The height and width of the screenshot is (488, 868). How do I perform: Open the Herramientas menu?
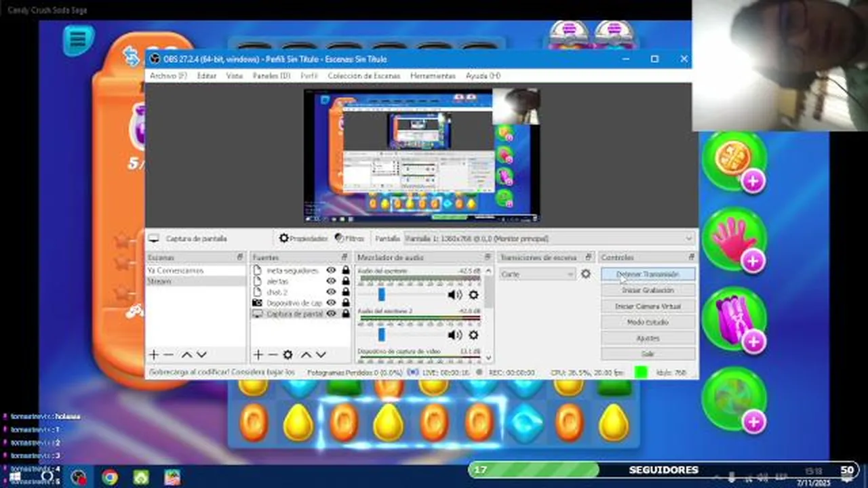pyautogui.click(x=433, y=76)
